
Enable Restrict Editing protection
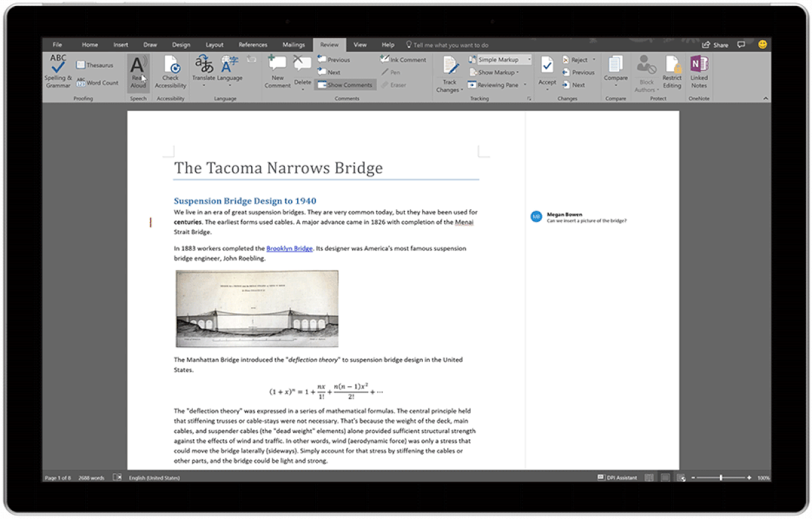pyautogui.click(x=671, y=72)
